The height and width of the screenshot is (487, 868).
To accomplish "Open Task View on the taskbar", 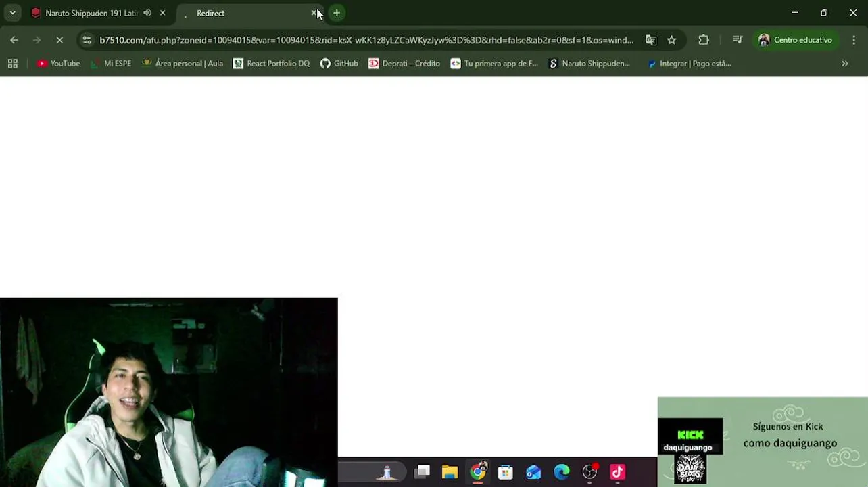I will click(423, 472).
